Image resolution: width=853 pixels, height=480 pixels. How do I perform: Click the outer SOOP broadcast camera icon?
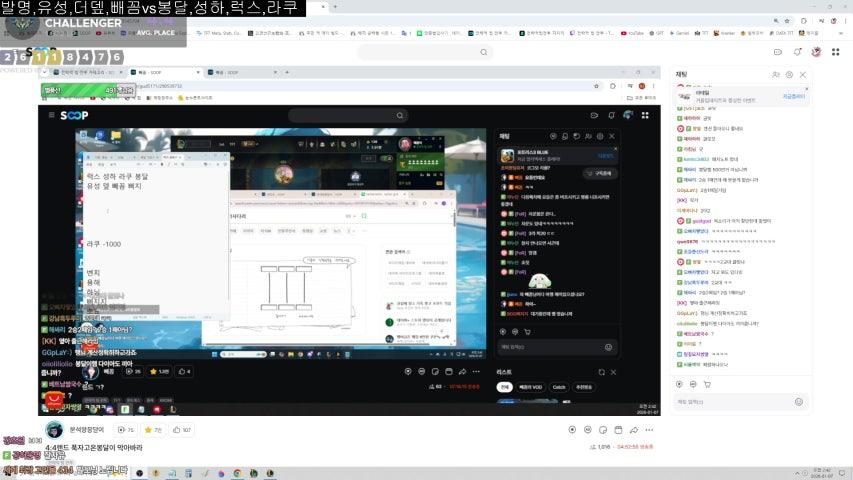click(777, 52)
